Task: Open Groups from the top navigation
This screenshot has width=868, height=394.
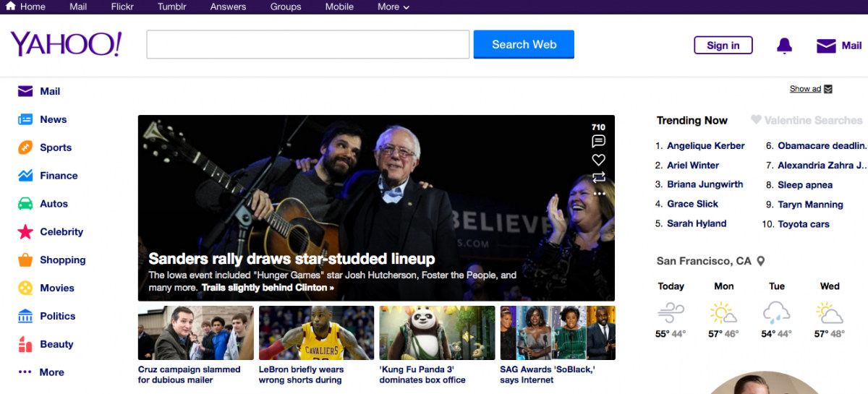Action: point(286,7)
